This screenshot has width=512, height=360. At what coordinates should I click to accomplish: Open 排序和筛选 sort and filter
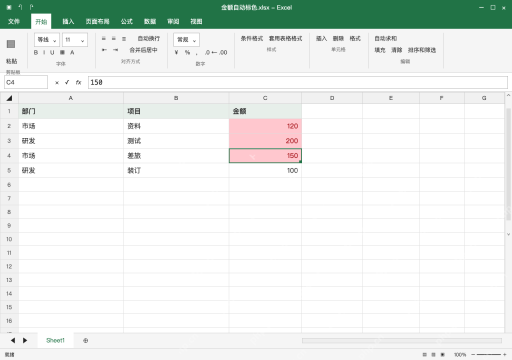[x=422, y=50]
